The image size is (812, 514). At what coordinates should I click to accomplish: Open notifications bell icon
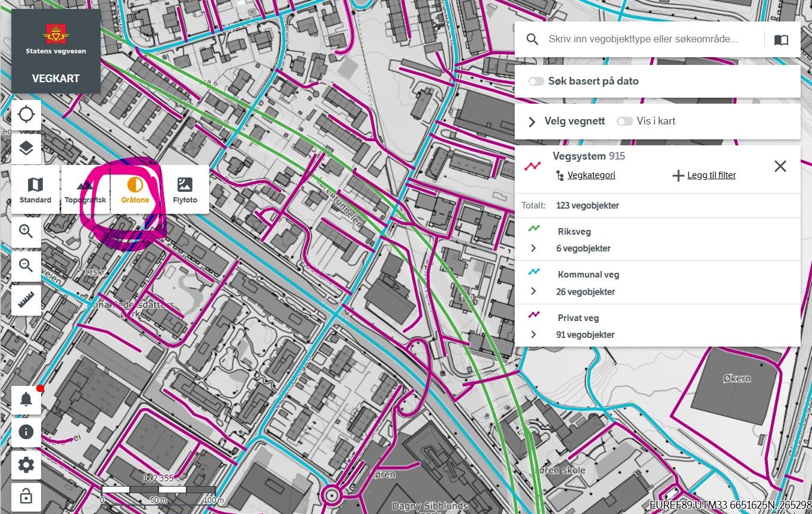[26, 400]
